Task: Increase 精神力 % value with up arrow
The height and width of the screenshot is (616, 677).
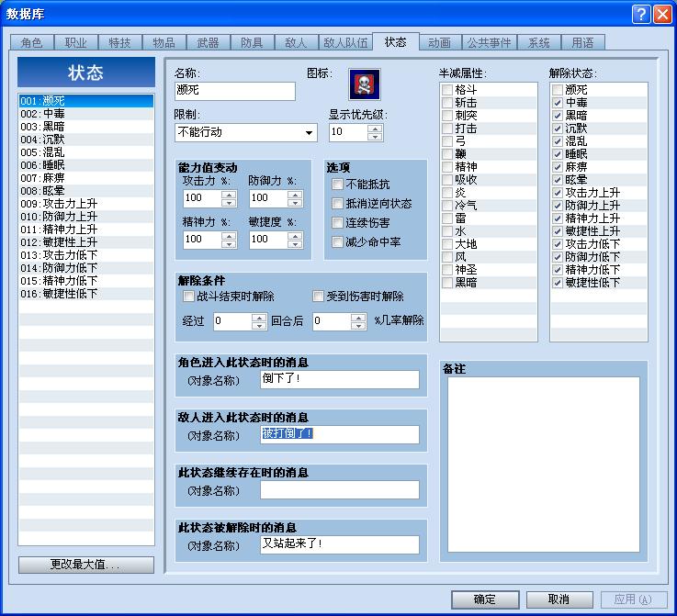Action: click(x=229, y=236)
